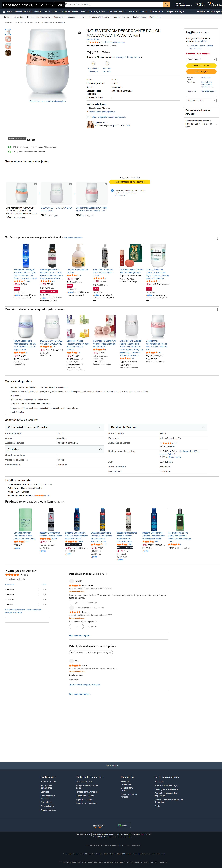The width and height of the screenshot is (222, 868).
Task: Open three-dot menu for Explore top ofertas
Action: pyautogui.click(x=217, y=238)
